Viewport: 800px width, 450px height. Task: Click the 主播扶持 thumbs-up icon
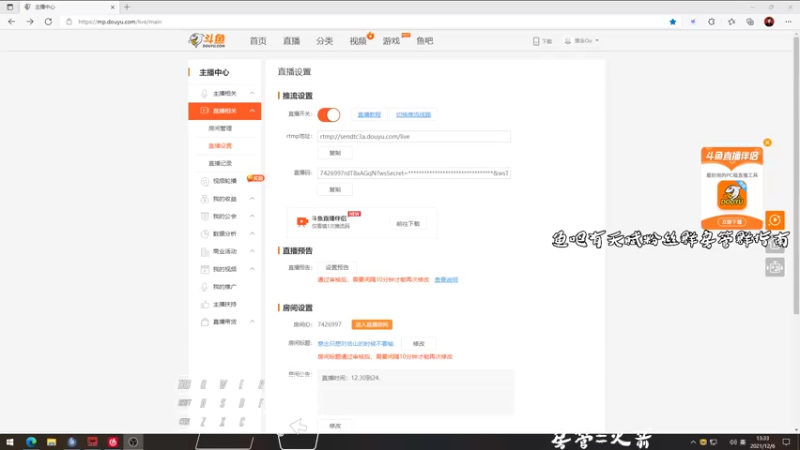point(205,305)
